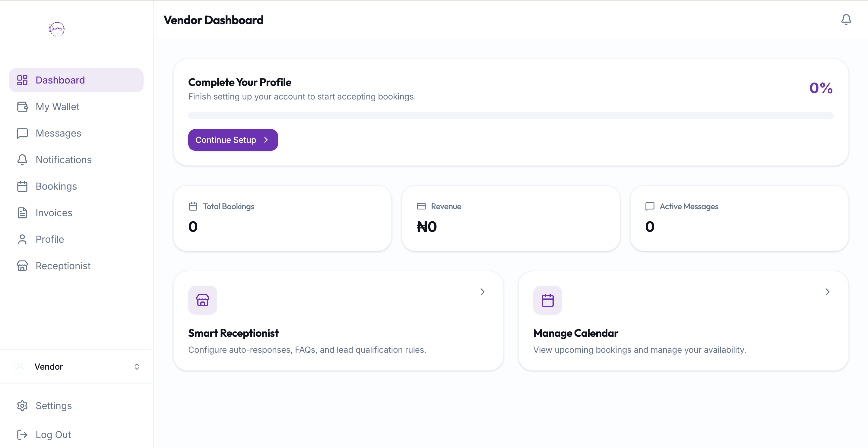
Task: Click the profile completion progress bar
Action: pyautogui.click(x=510, y=116)
